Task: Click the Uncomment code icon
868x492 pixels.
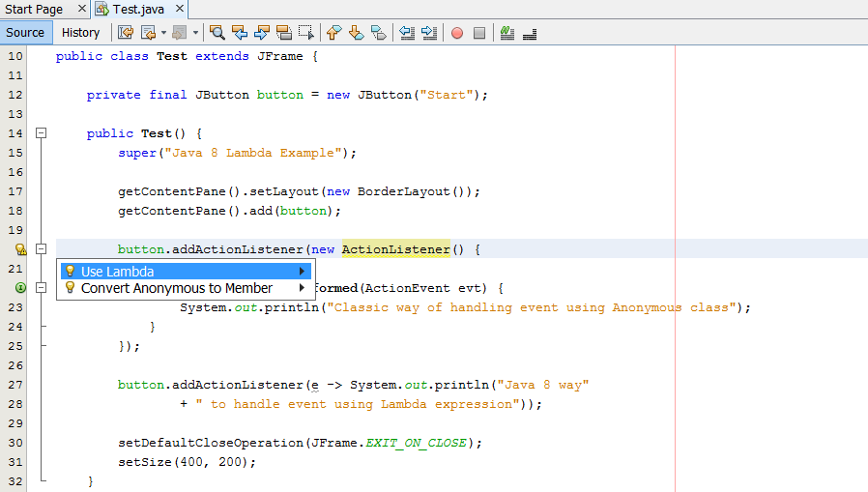Action: point(530,33)
